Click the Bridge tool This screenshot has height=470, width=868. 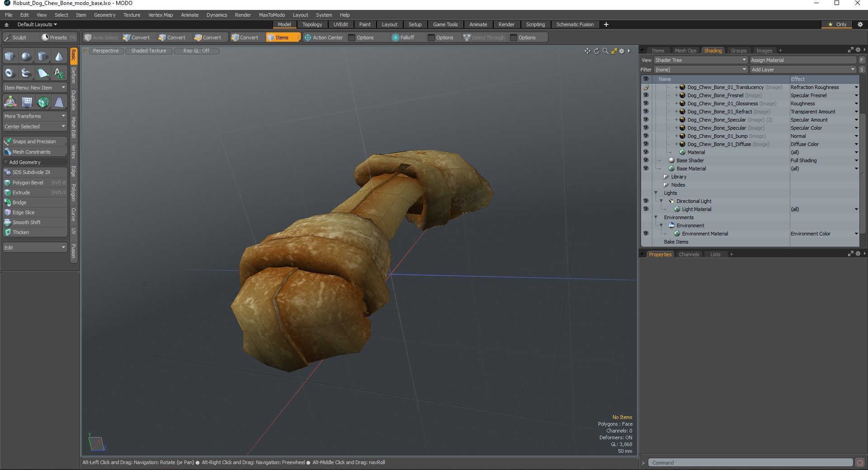35,202
